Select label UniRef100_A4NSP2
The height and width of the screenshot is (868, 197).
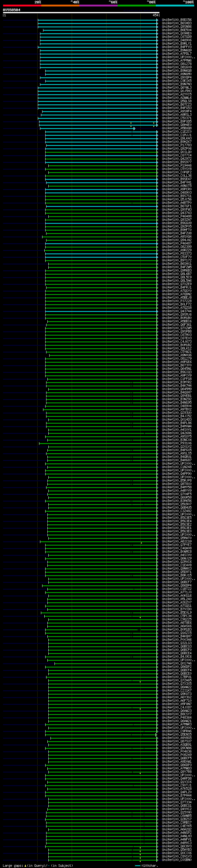point(177,833)
